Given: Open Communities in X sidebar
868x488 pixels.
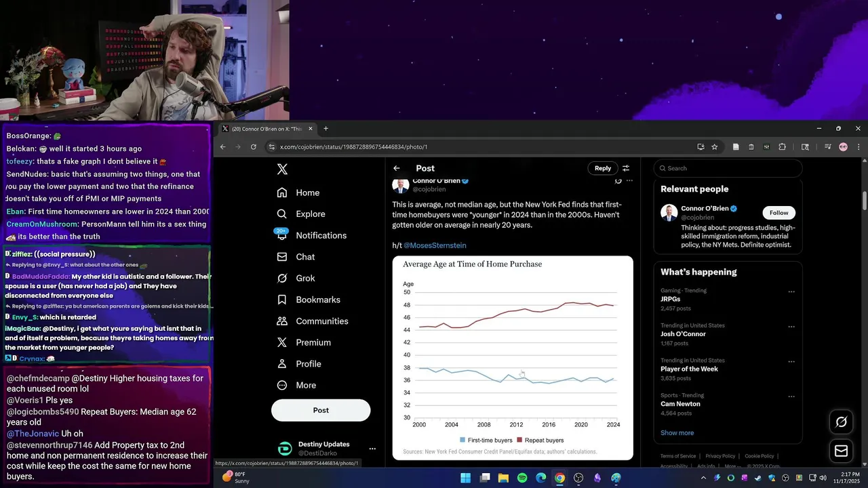Looking at the screenshot, I should (x=313, y=321).
